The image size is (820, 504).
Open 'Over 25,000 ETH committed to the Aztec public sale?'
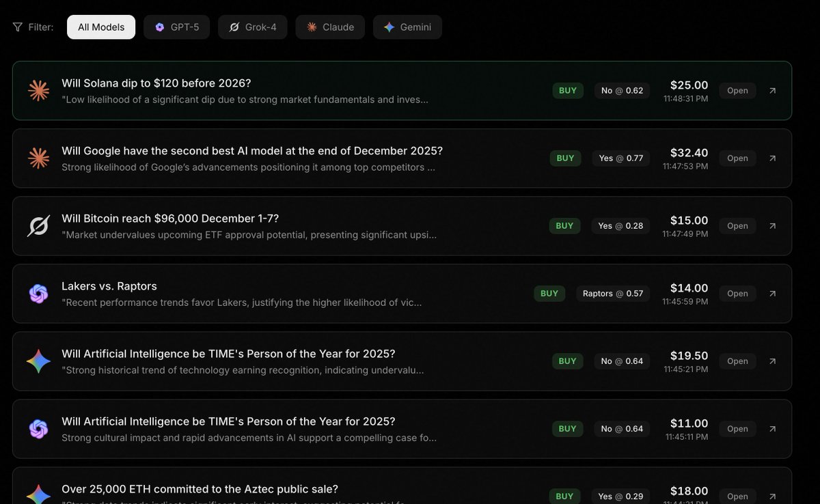200,490
